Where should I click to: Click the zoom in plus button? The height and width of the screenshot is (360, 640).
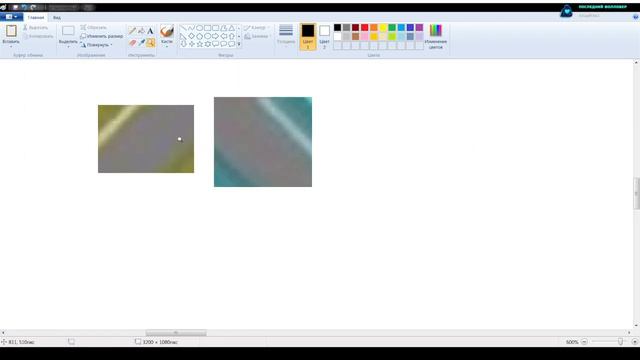[635, 342]
